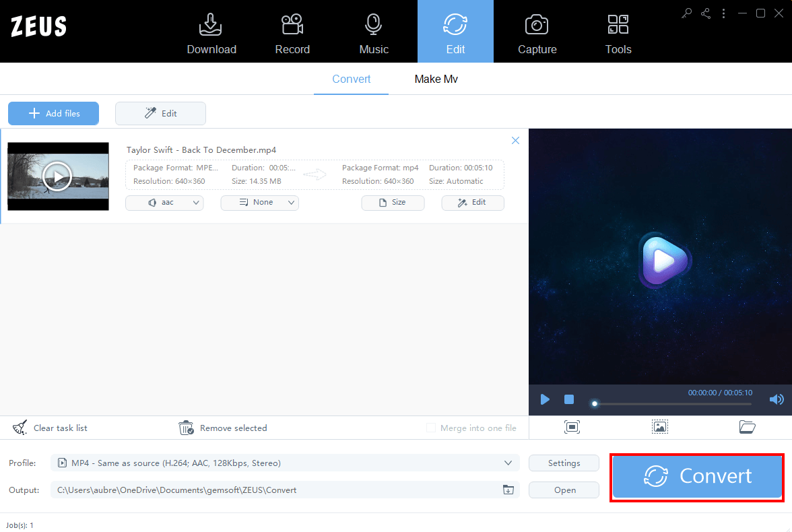Image resolution: width=792 pixels, height=532 pixels.
Task: Browse for output folder icon
Action: [x=508, y=490]
